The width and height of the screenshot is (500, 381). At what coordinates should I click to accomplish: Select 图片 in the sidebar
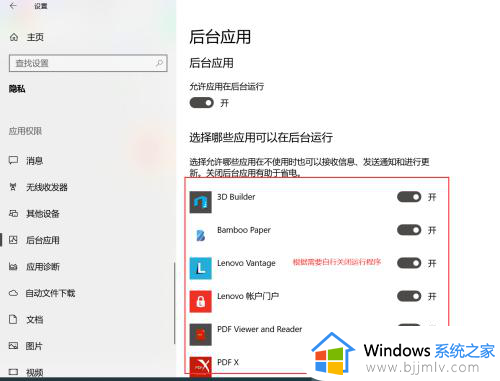click(x=34, y=346)
